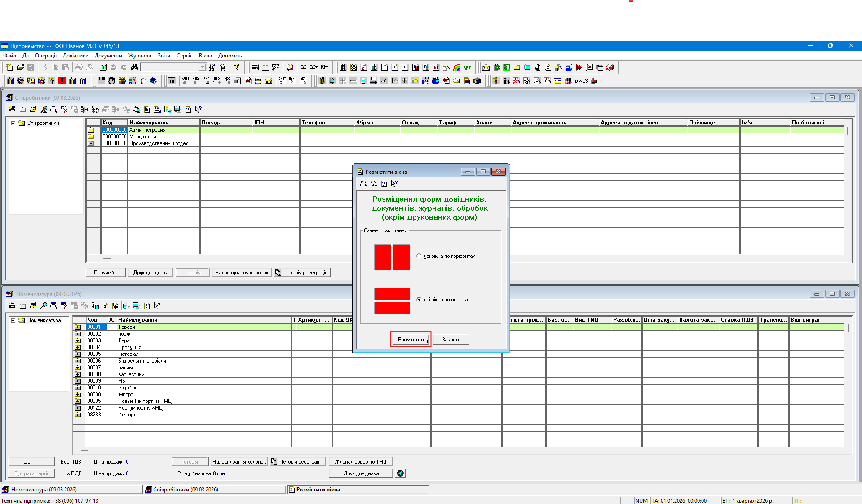Click the M+ memory add icon

(314, 67)
